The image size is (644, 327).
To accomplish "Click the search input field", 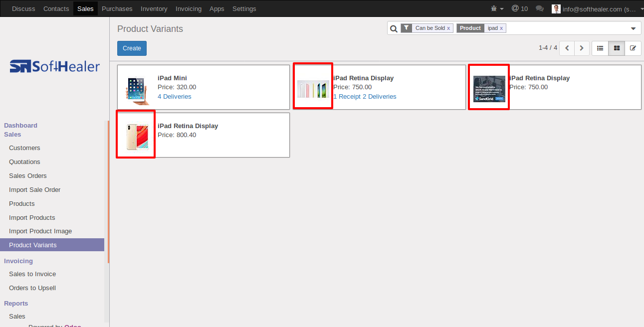I will (x=566, y=28).
